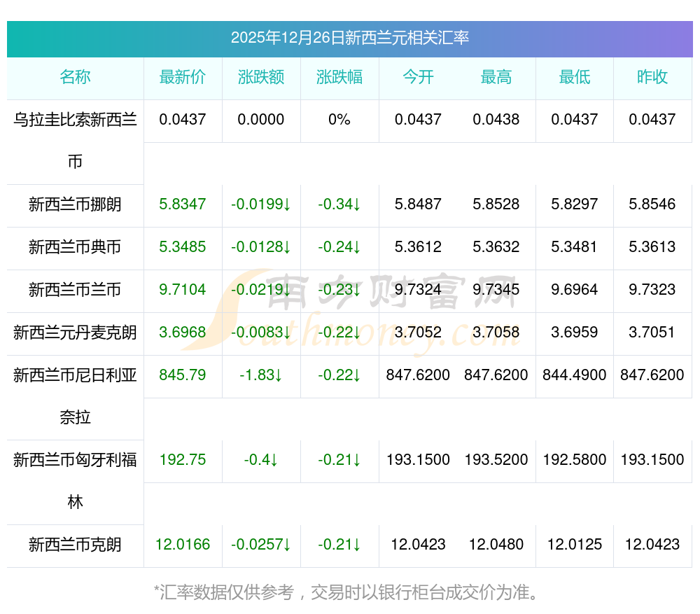This screenshot has height=614, width=700.
Task: Click the down arrow beside -1.83
Action: [278, 376]
